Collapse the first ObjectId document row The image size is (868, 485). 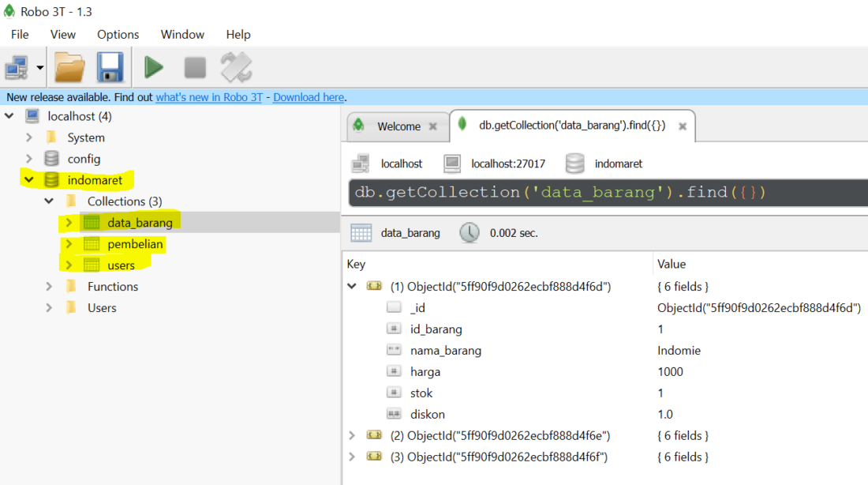352,286
